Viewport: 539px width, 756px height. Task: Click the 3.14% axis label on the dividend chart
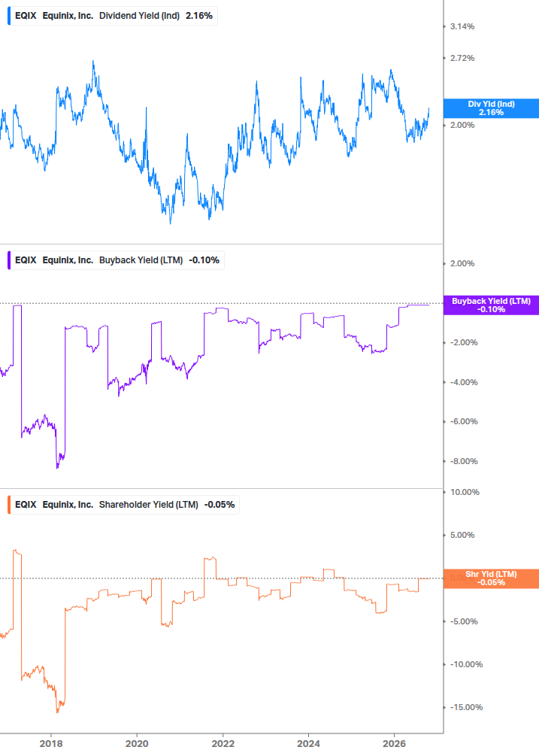tap(462, 26)
